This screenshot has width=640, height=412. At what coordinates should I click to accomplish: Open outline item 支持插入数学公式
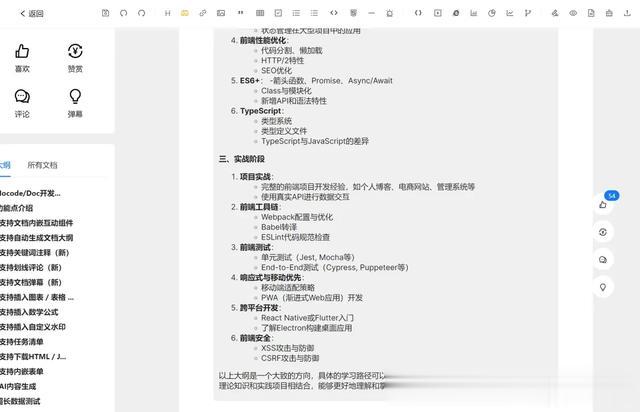[29, 312]
